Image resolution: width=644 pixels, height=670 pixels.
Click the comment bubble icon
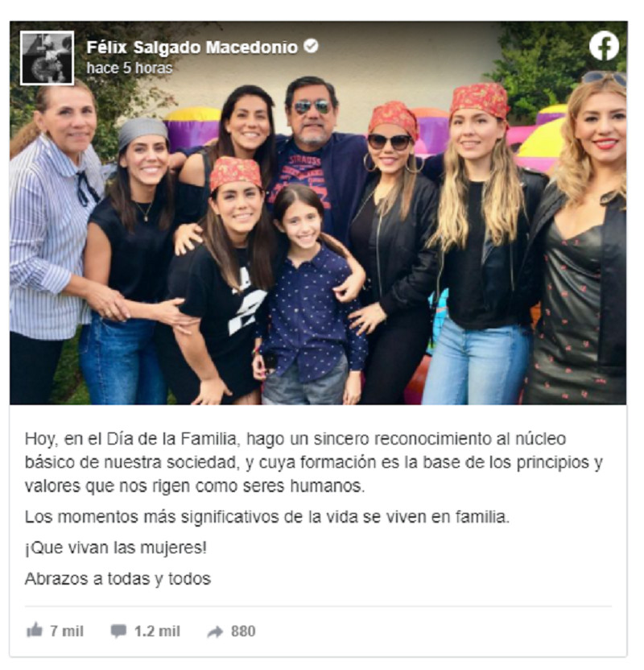118,631
